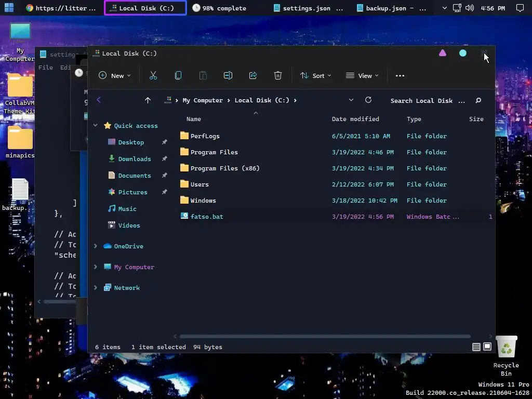Sort by Type column header
The image size is (532, 399).
(x=414, y=119)
